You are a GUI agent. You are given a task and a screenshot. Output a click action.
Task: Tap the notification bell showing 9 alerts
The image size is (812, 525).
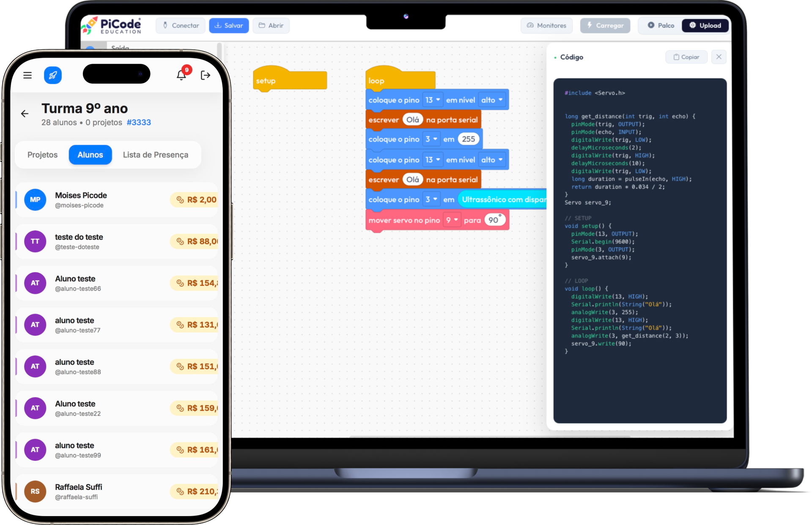coord(181,75)
